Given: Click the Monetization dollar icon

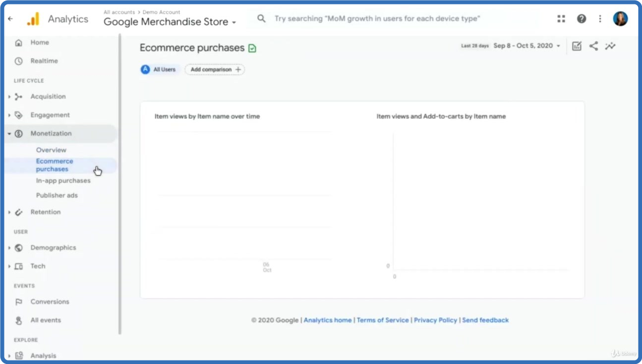Looking at the screenshot, I should (19, 133).
